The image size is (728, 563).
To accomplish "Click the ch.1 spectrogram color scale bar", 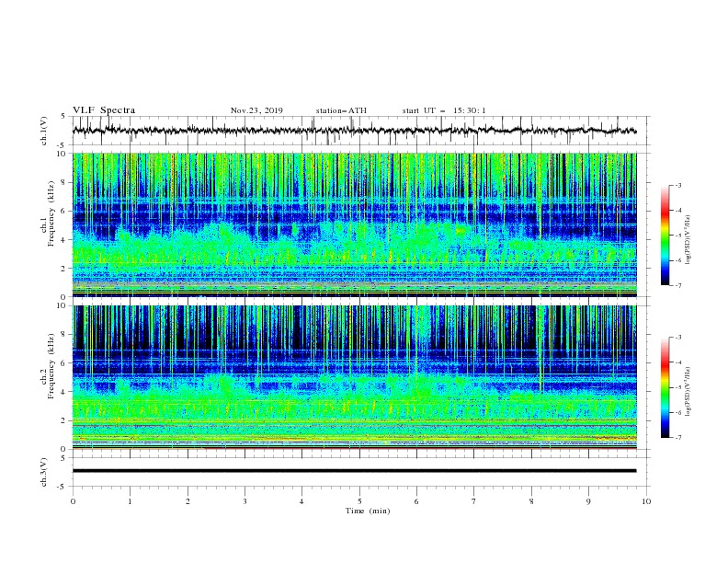I will 665,236.
